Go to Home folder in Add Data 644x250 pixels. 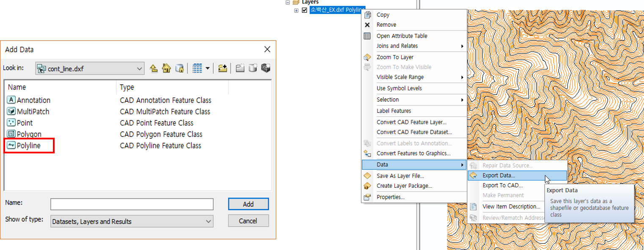point(167,68)
